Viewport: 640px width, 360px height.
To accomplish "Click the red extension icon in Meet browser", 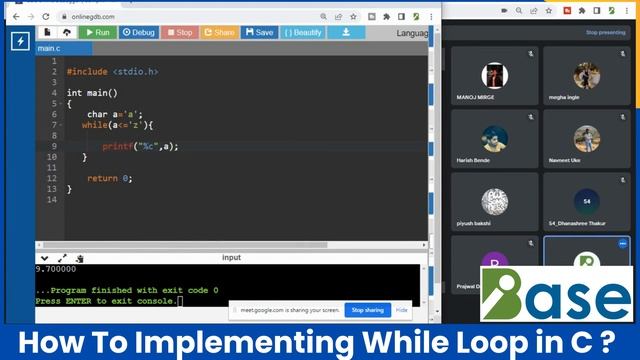I will coord(567,11).
